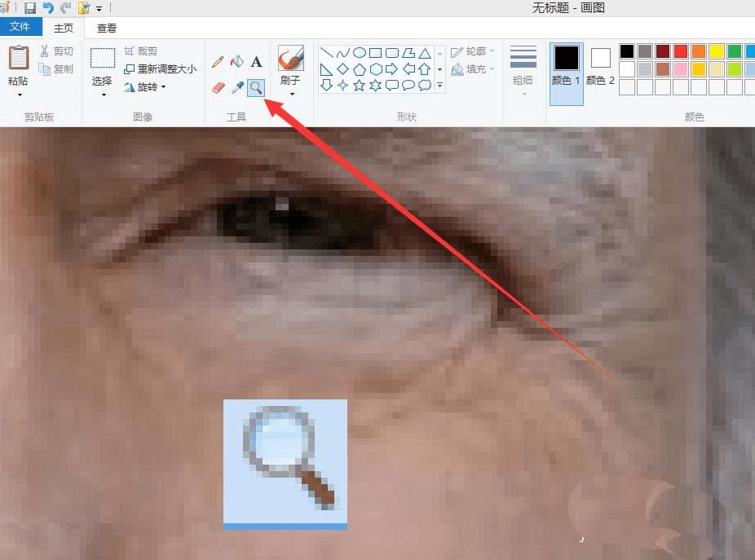Pick the Down arrow shape
755x560 pixels.
point(326,86)
